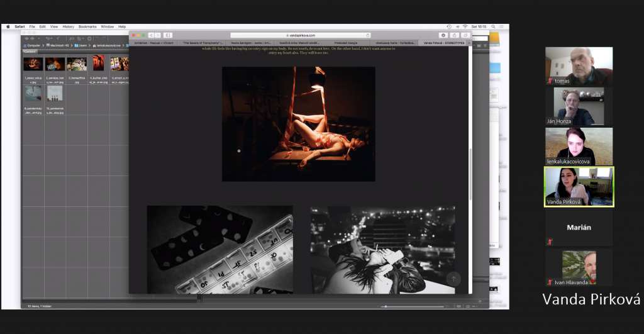This screenshot has width=644, height=334.
Task: Switch to The Saxons of Transylvania tab
Action: click(202, 43)
